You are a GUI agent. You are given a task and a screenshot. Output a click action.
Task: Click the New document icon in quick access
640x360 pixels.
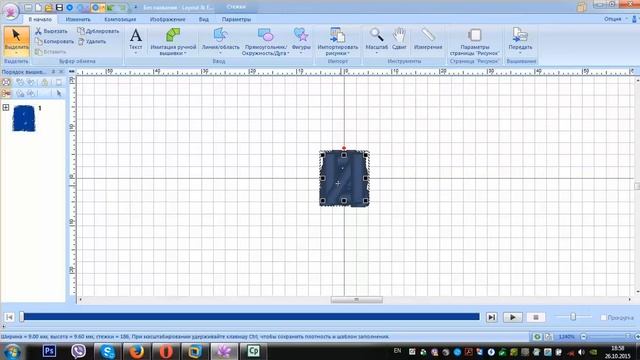point(38,7)
